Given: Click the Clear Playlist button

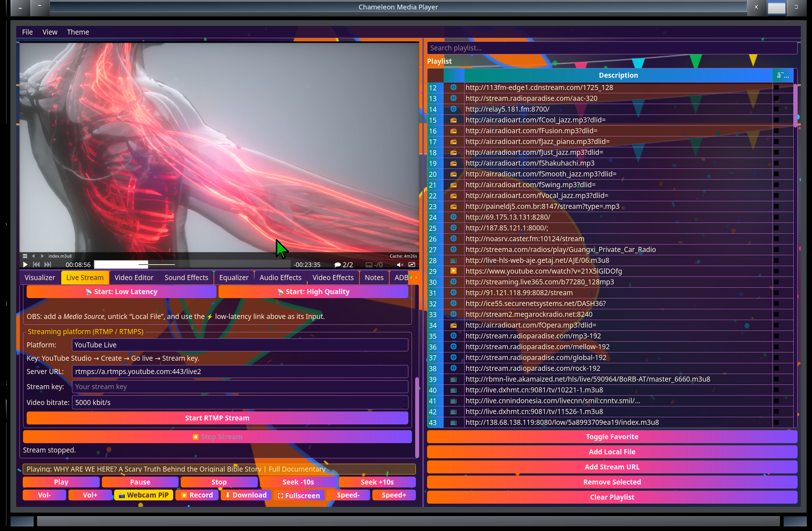Looking at the screenshot, I should pyautogui.click(x=612, y=497).
